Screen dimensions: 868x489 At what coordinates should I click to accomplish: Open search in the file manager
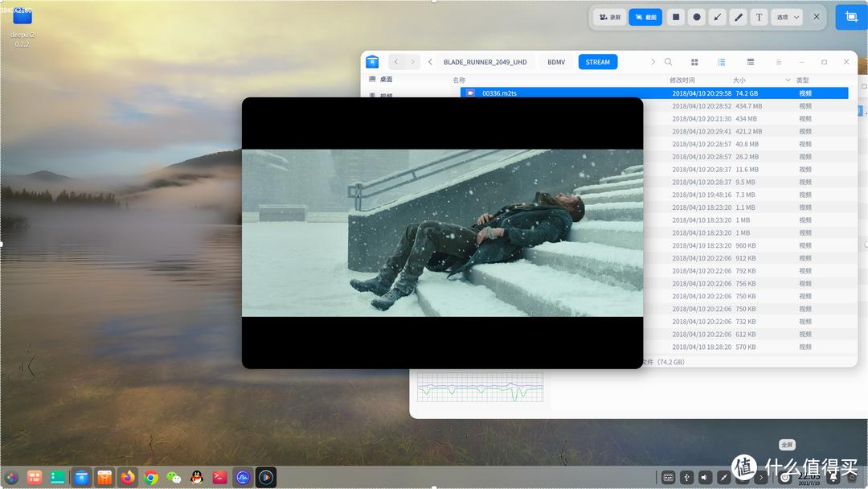coord(669,61)
